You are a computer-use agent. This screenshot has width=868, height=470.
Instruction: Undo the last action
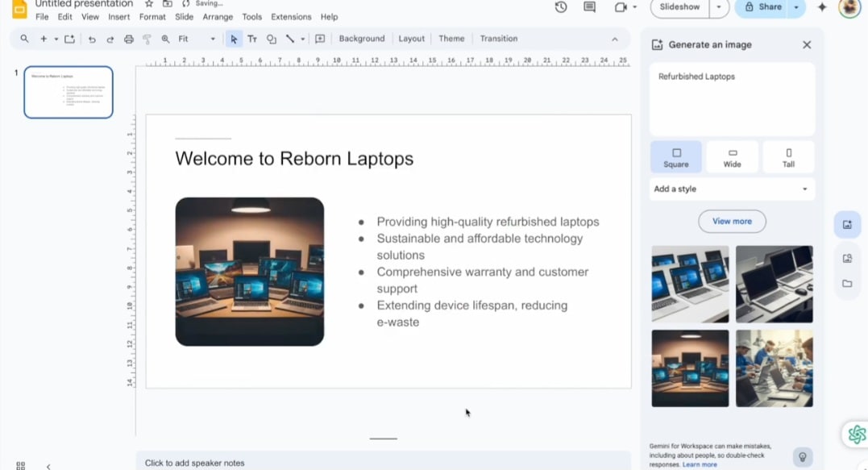click(92, 40)
